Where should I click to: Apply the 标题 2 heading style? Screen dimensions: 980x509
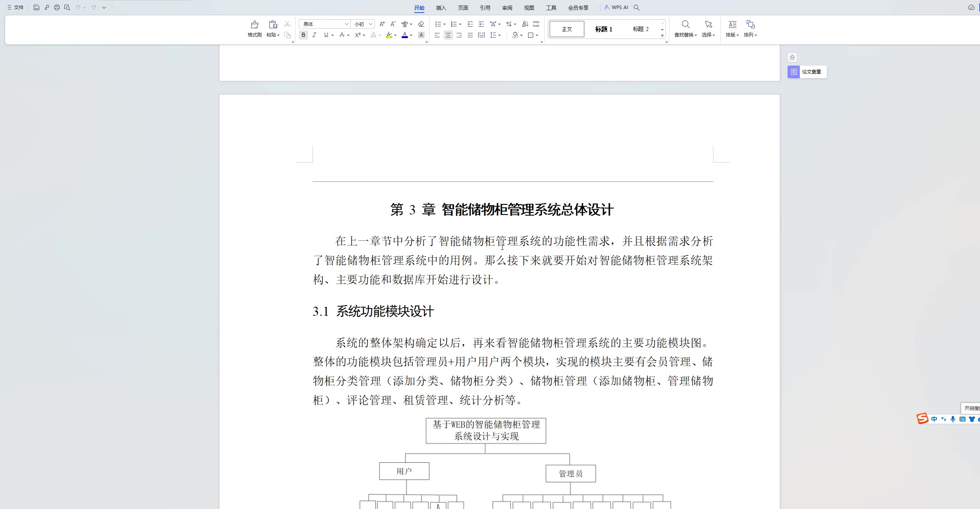pos(640,29)
